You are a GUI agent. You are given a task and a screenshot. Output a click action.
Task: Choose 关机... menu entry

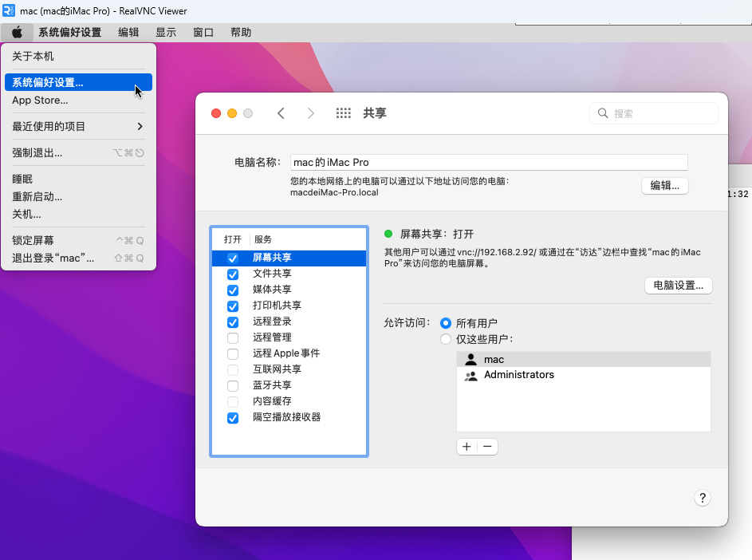(x=79, y=214)
